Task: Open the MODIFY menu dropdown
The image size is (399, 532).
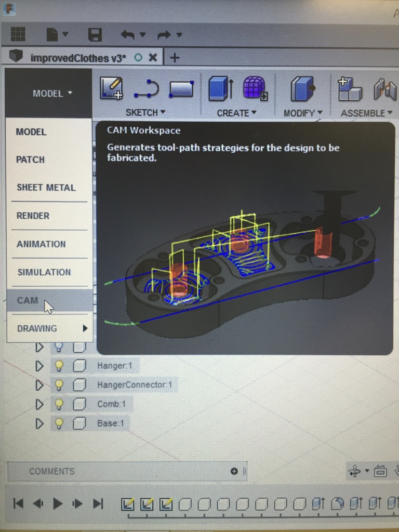Action: (x=303, y=113)
